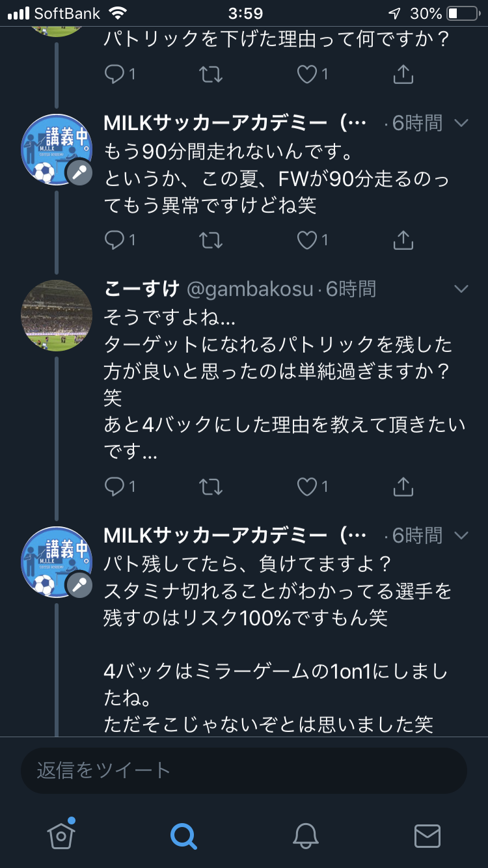Share the top tweet about パトリックを下げた理由

point(403,74)
